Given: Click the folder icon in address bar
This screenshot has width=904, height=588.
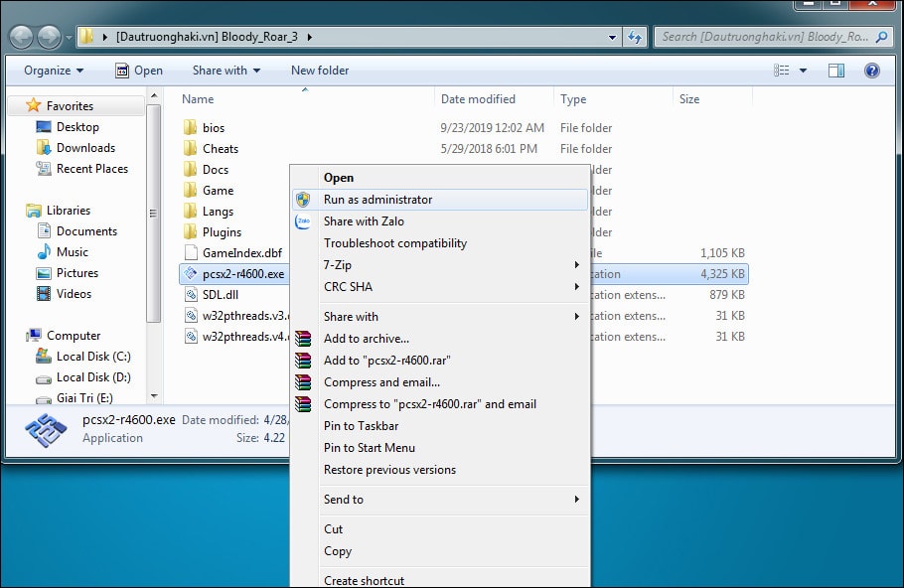Looking at the screenshot, I should (86, 37).
